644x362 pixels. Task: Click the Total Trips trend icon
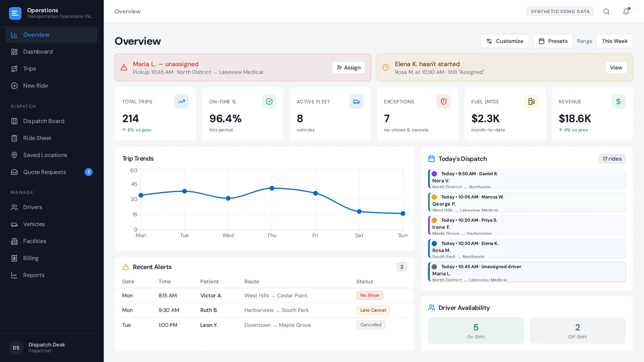pyautogui.click(x=182, y=101)
